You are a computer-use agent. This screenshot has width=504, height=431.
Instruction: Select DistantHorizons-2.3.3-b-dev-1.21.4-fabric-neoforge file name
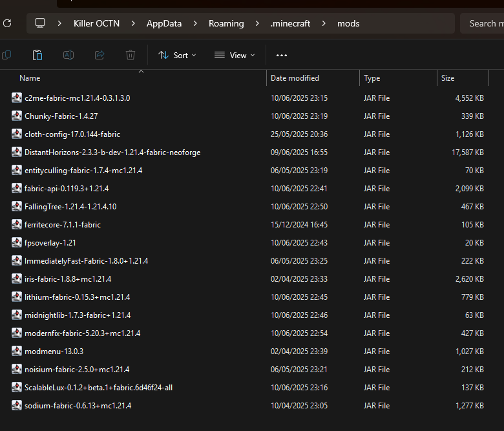point(112,152)
